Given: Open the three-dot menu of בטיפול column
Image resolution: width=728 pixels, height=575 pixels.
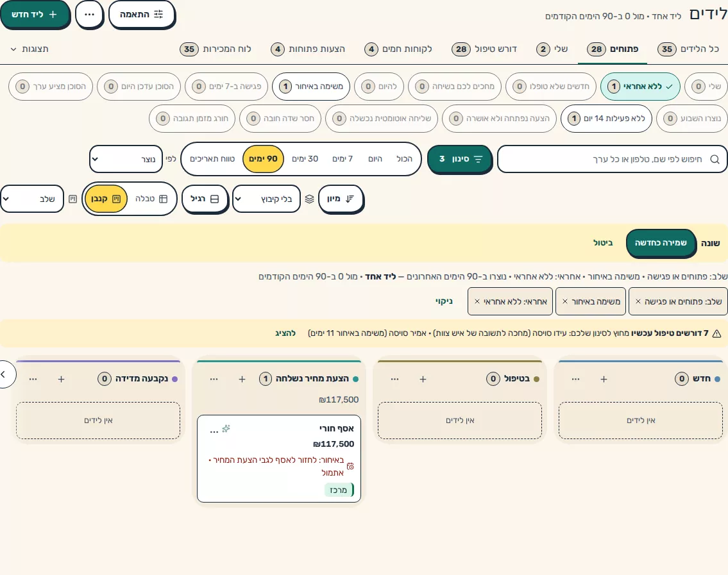Looking at the screenshot, I should 394,379.
